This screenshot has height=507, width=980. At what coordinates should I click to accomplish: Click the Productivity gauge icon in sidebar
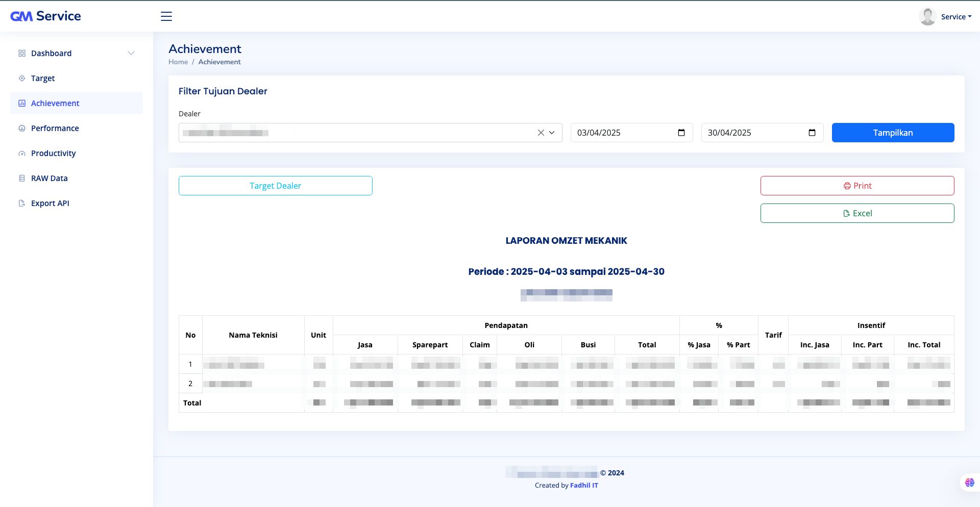click(22, 154)
